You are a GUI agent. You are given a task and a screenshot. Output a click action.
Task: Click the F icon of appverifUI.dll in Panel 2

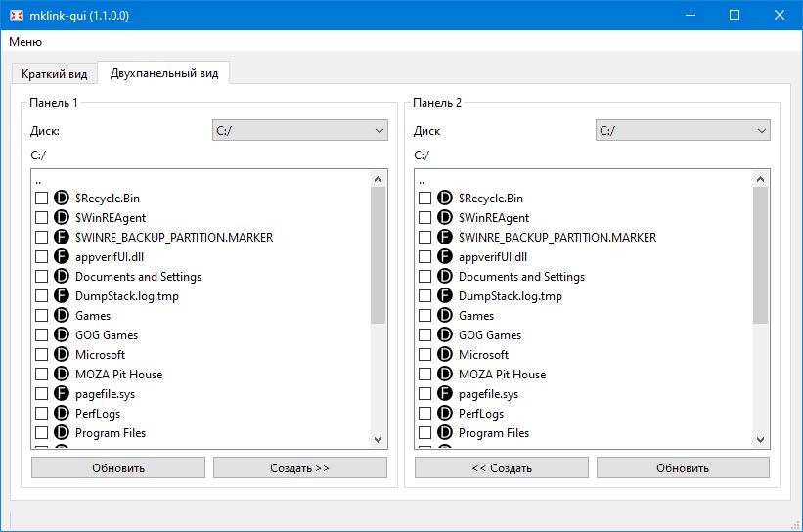(445, 256)
